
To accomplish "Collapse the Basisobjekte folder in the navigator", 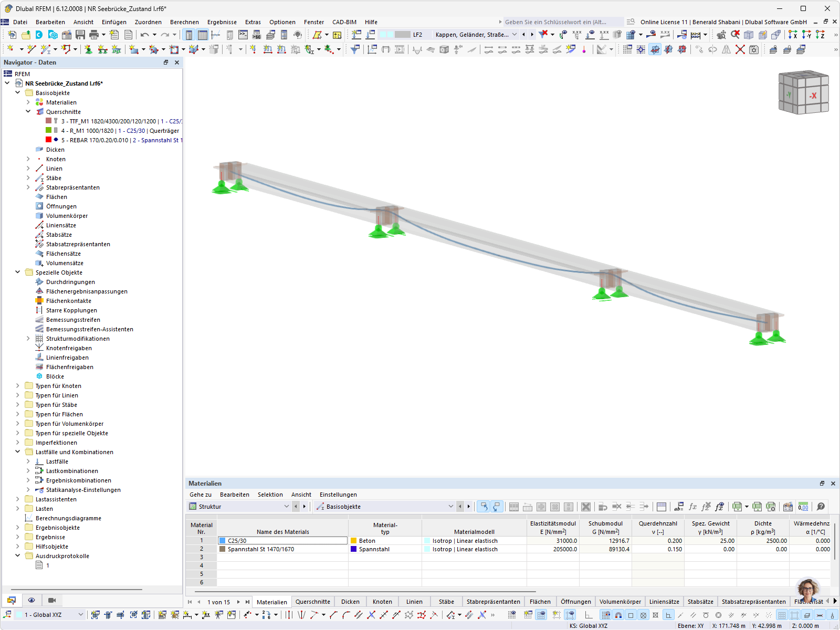I will pyautogui.click(x=17, y=92).
